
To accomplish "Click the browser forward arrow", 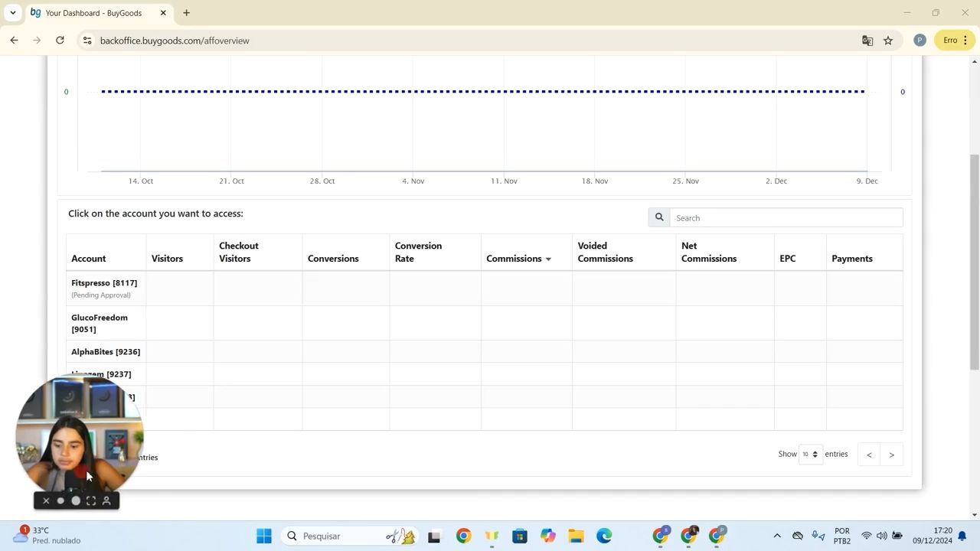I will point(37,40).
